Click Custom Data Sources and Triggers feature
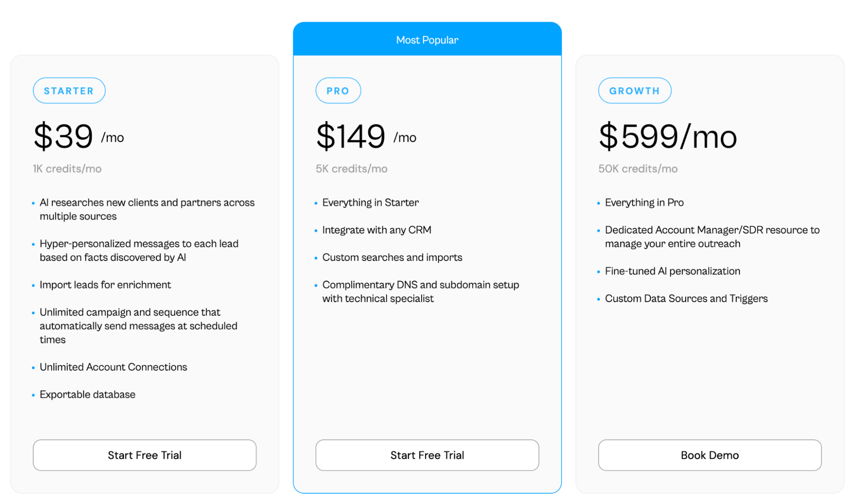Screen dimensions: 861x504 click(687, 298)
